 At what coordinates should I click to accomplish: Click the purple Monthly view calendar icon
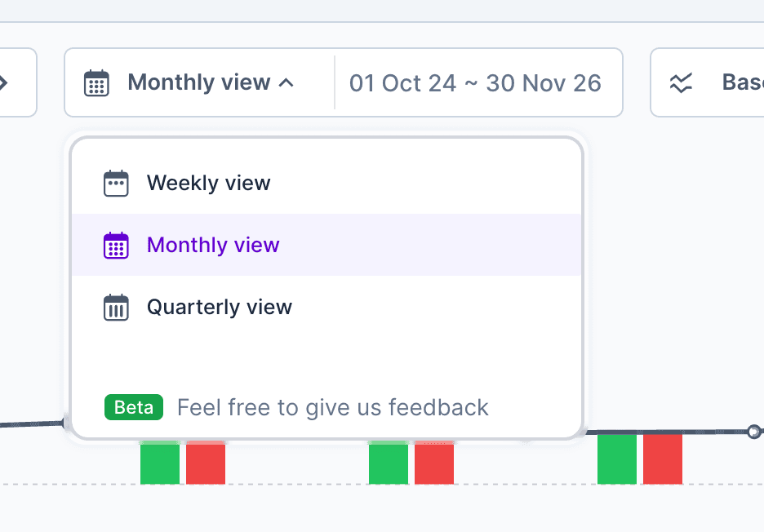pyautogui.click(x=116, y=245)
